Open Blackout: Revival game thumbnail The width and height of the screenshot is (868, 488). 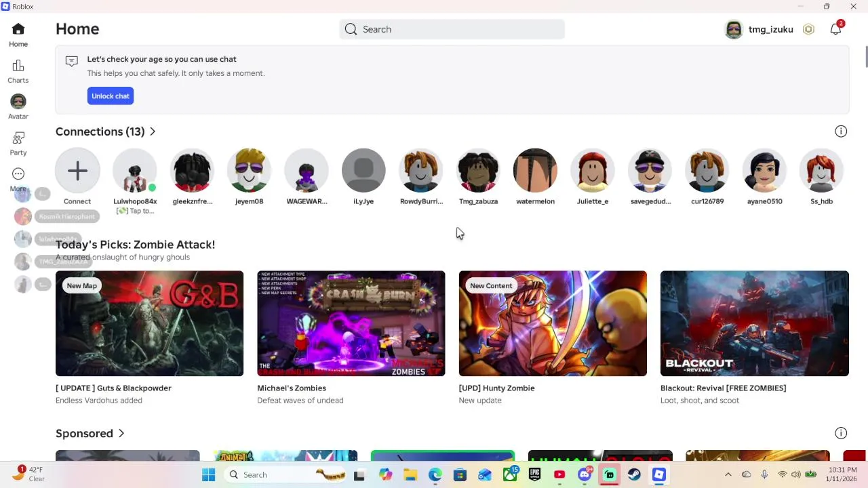tap(755, 323)
